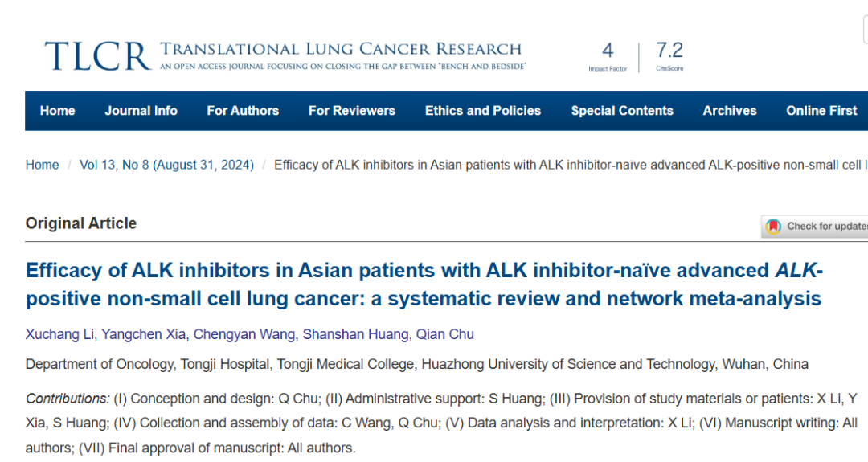Go to Ethics and Policies
The height and width of the screenshot is (462, 868).
point(483,111)
